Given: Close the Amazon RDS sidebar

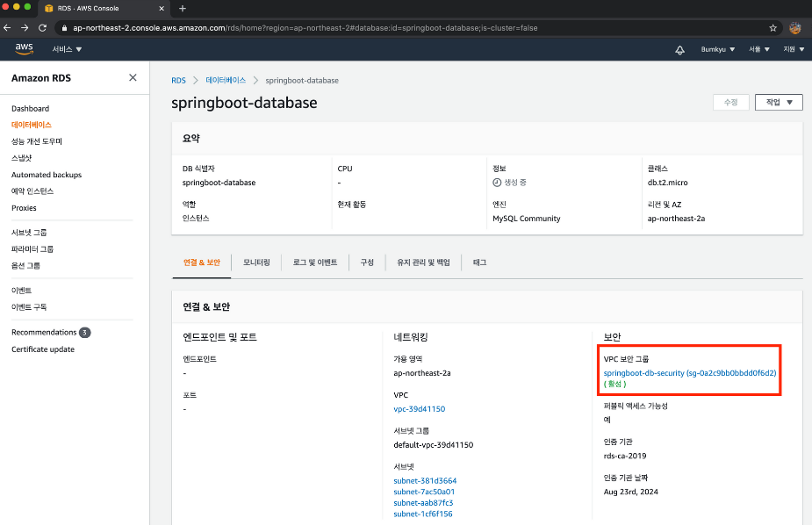Looking at the screenshot, I should [133, 77].
